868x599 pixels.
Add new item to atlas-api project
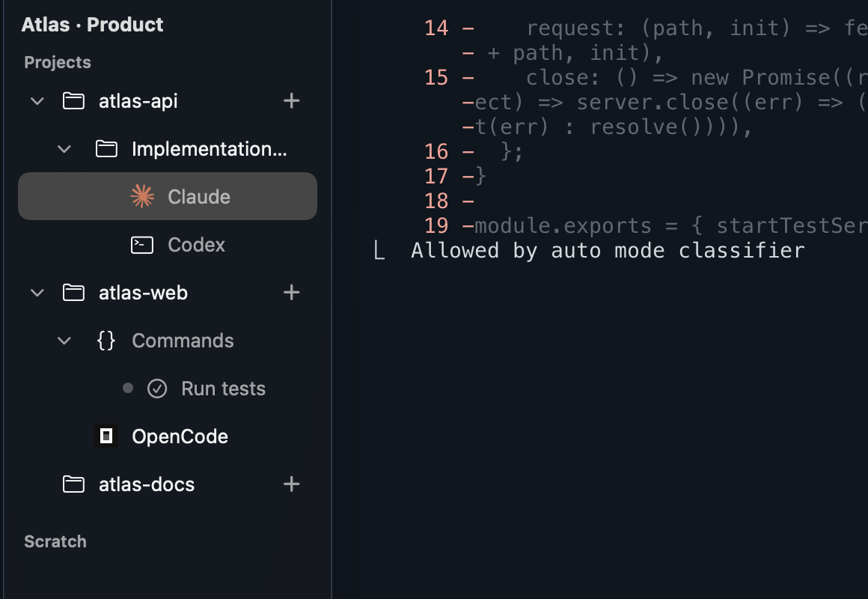click(291, 100)
